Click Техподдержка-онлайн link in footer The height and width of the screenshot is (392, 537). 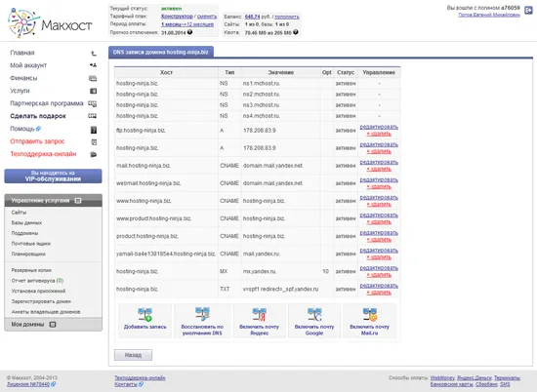click(140, 378)
